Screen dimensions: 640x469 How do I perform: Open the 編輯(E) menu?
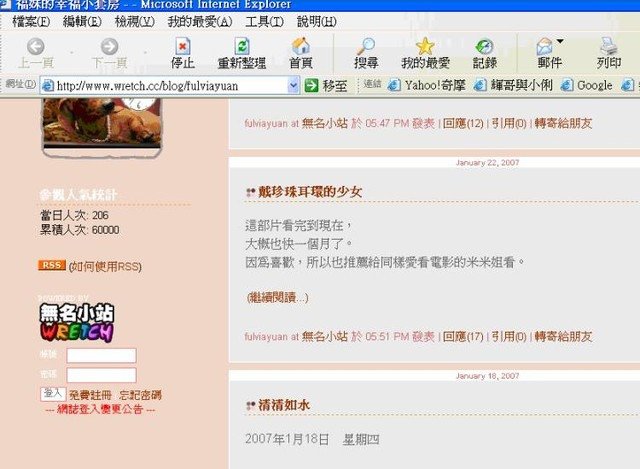pos(82,21)
